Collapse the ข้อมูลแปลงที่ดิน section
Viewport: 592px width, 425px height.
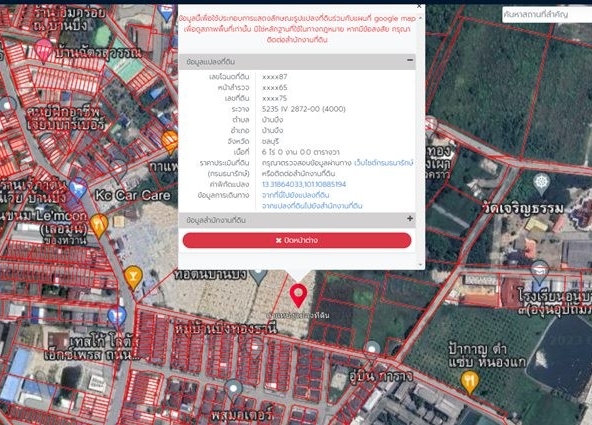click(410, 60)
